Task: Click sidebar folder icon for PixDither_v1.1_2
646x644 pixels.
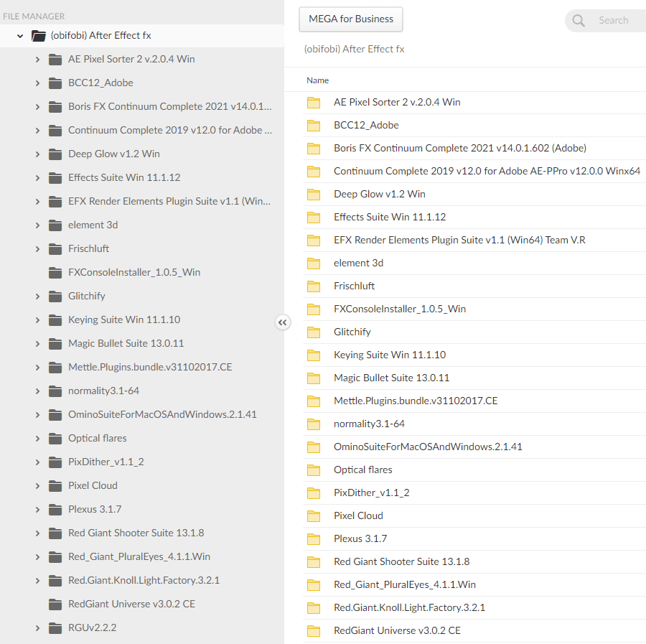Action: (55, 462)
